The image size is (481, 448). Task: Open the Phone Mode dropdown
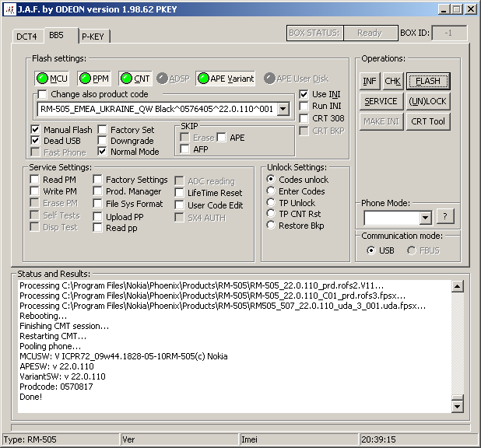tap(425, 218)
